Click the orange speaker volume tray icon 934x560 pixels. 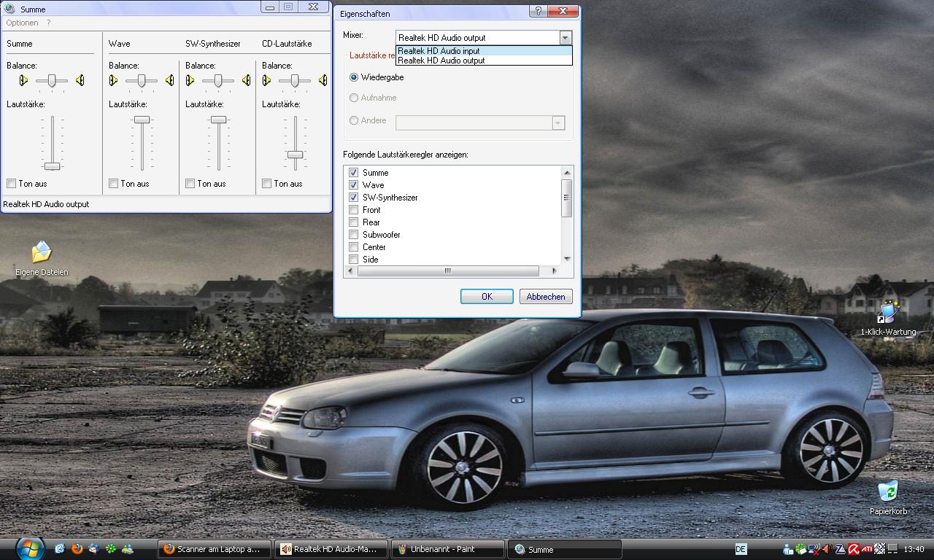click(x=827, y=549)
